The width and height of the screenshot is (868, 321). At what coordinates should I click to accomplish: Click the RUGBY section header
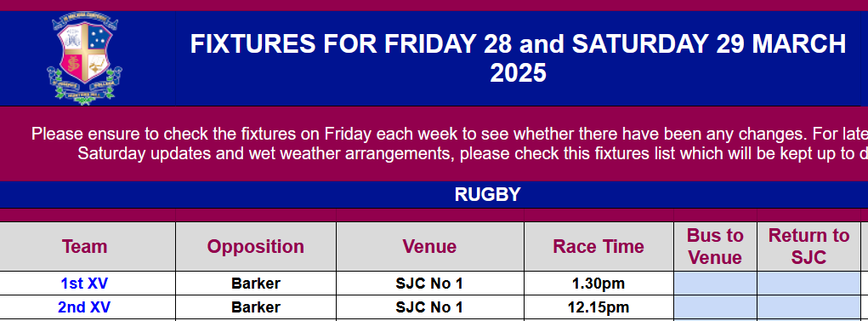(487, 195)
